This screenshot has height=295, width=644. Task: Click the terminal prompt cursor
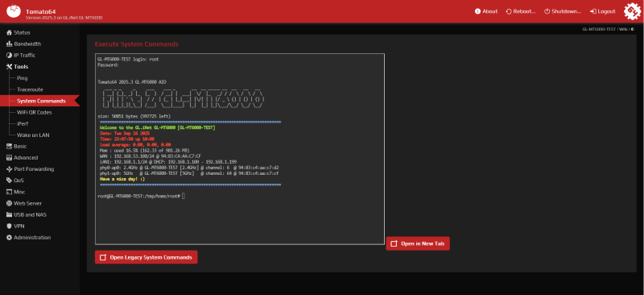point(184,196)
